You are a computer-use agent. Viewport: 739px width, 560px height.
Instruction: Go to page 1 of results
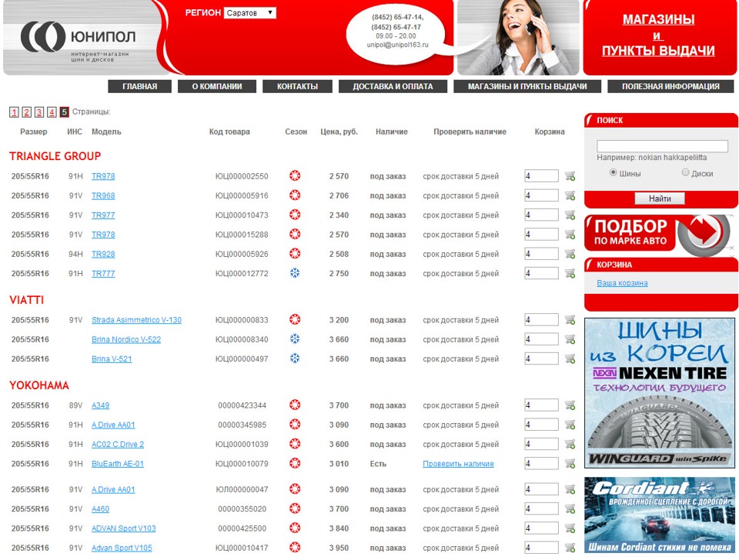pyautogui.click(x=14, y=112)
